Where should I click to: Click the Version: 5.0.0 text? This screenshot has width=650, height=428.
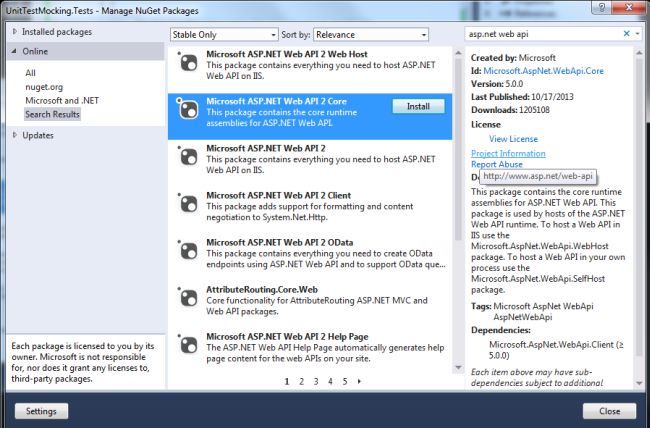(x=497, y=84)
